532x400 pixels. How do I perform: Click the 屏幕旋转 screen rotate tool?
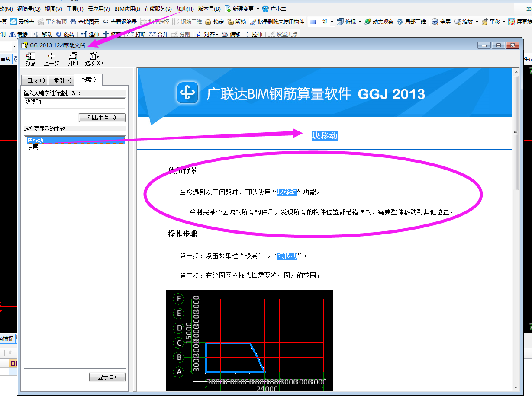coord(520,22)
